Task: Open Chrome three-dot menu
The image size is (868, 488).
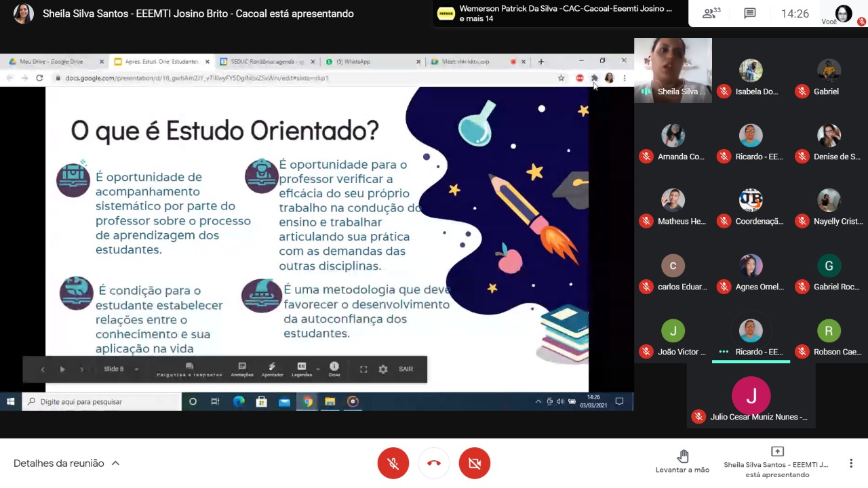Action: click(x=624, y=78)
